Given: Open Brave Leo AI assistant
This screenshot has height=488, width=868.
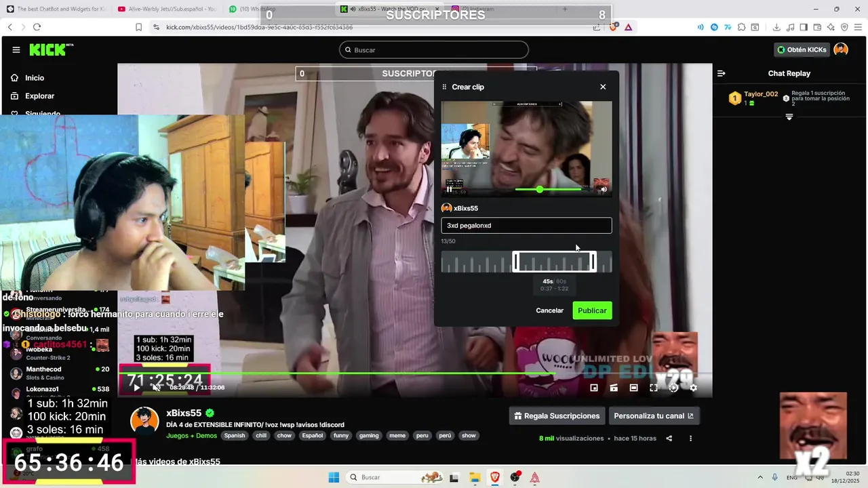Looking at the screenshot, I should click(831, 27).
